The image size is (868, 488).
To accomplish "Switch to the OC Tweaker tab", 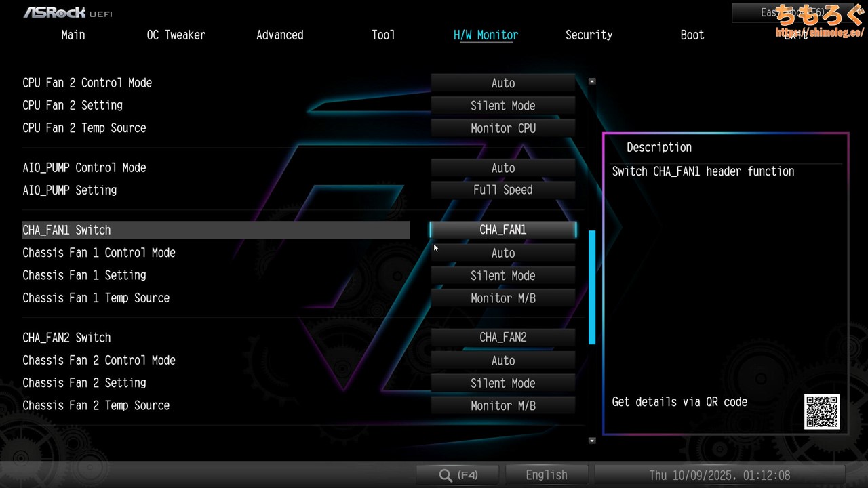I will click(x=176, y=35).
